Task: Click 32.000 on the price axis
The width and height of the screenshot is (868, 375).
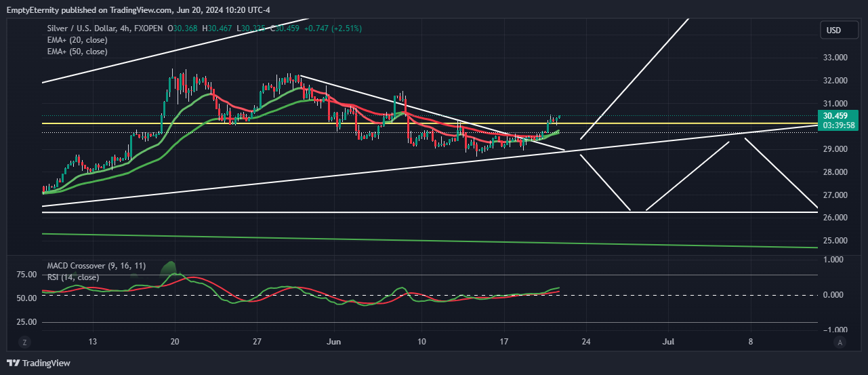Action: (x=834, y=81)
